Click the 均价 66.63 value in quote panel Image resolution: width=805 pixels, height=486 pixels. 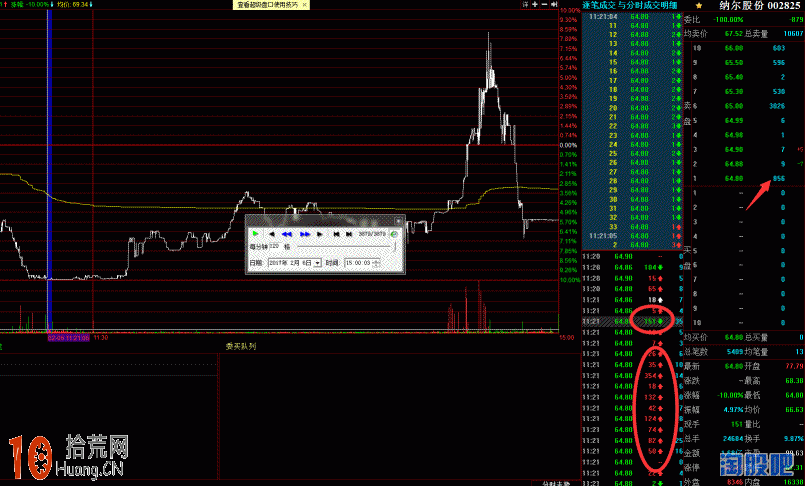pyautogui.click(x=794, y=410)
